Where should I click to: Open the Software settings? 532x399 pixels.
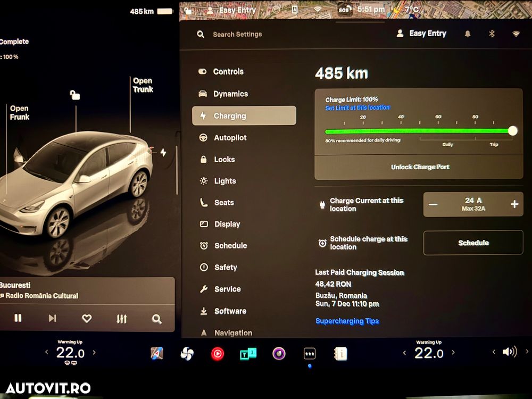click(223, 311)
